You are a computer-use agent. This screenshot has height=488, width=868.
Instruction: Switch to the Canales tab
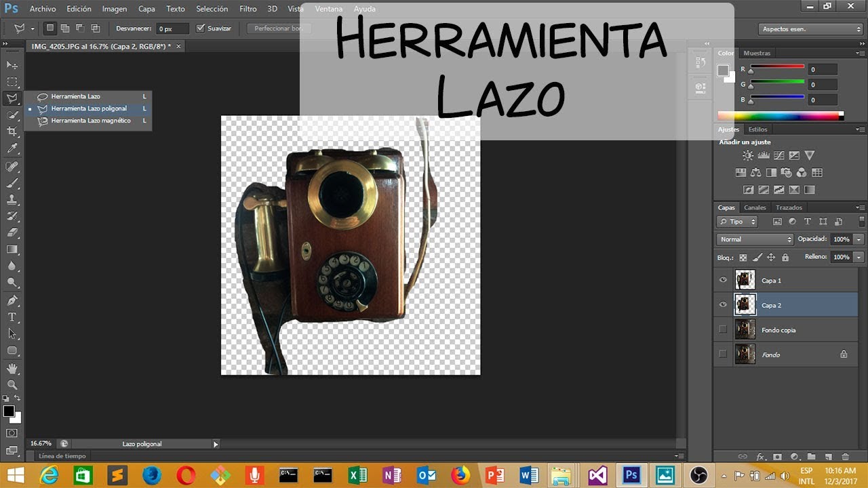point(755,207)
